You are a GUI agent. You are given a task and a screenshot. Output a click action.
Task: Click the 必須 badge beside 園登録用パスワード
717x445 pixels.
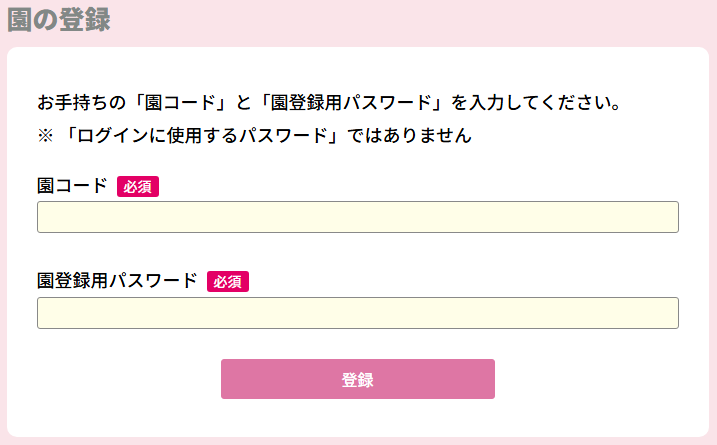228,282
